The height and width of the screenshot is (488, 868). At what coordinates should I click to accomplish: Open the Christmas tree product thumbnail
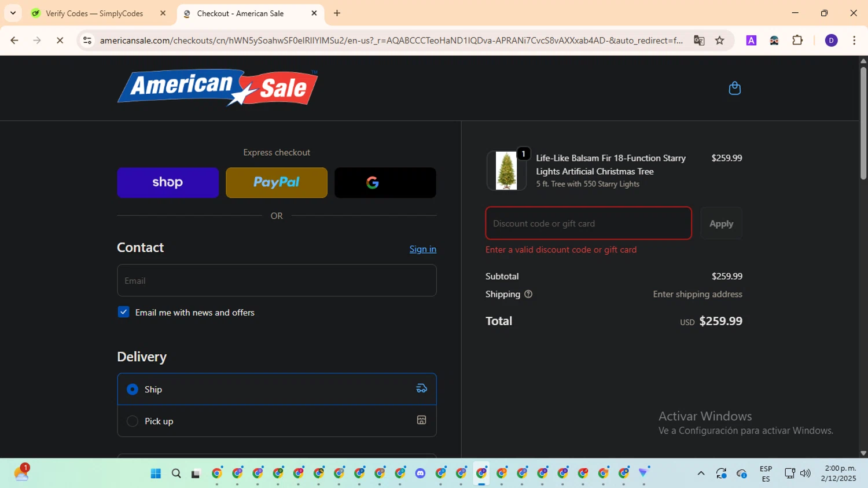coord(506,171)
